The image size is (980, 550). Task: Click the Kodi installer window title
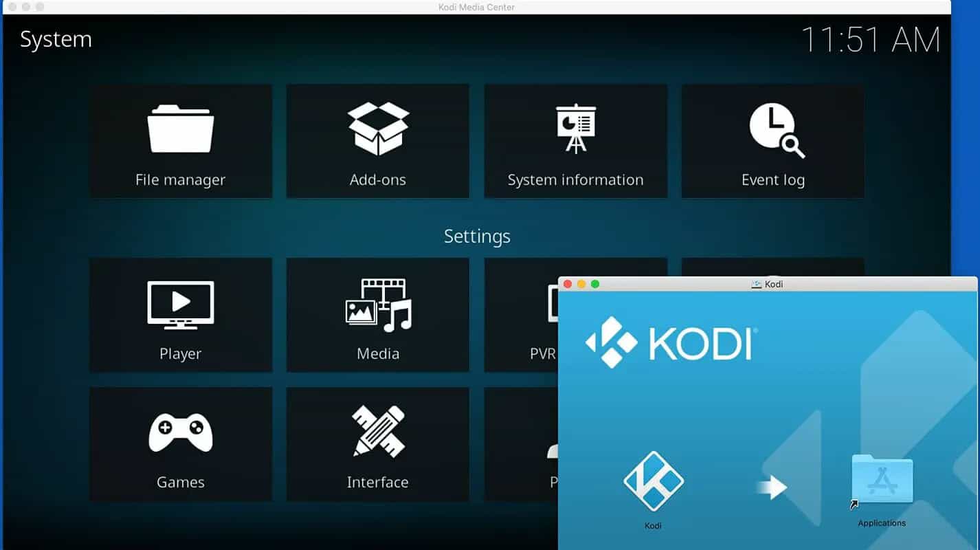click(768, 284)
